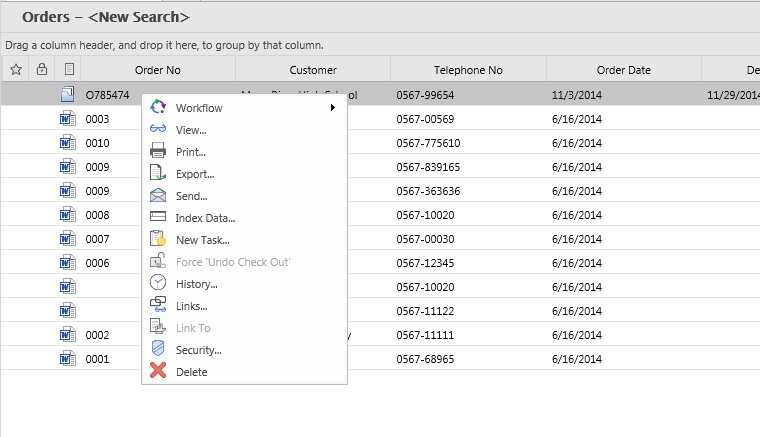Screen dimensions: 760x437
Task: Click Word icon in row with 0567-363636
Action: (68, 191)
